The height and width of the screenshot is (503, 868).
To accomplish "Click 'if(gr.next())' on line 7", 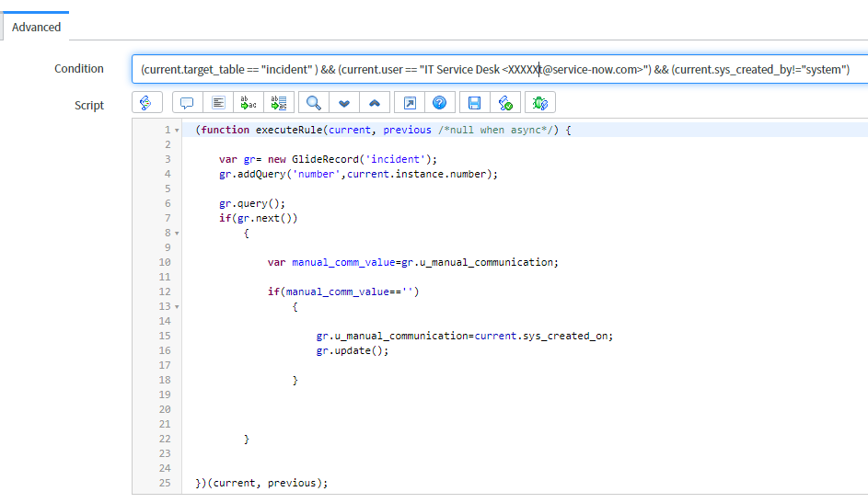I will point(258,218).
